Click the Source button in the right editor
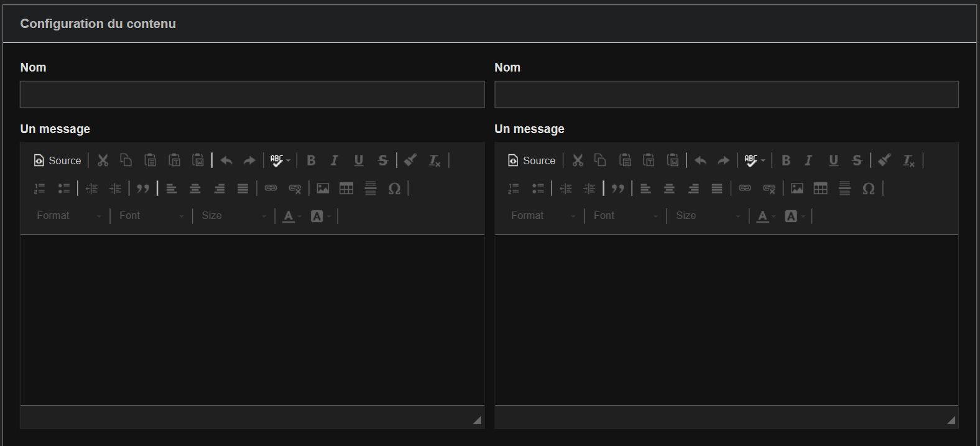 (x=532, y=160)
